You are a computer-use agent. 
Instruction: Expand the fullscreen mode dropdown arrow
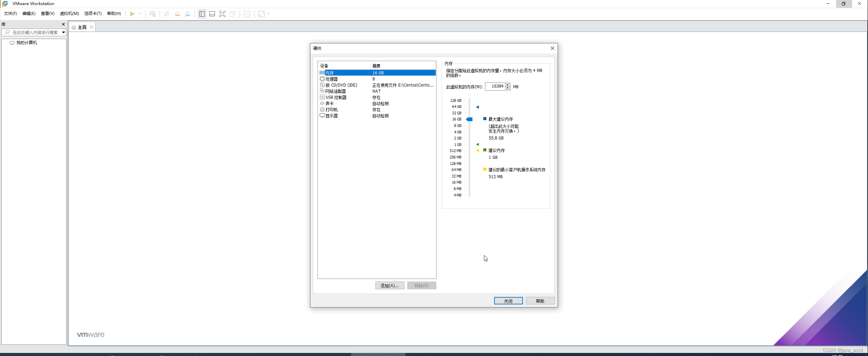(x=269, y=14)
